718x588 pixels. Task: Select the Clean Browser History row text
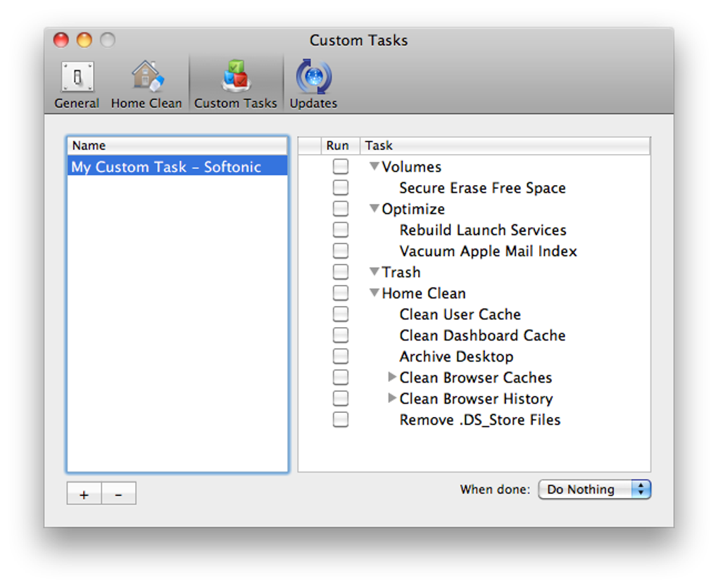477,399
